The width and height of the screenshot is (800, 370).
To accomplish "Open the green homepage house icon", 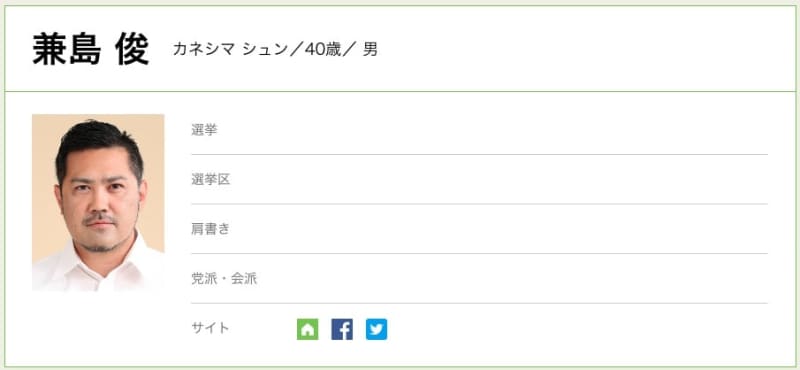I will click(308, 329).
